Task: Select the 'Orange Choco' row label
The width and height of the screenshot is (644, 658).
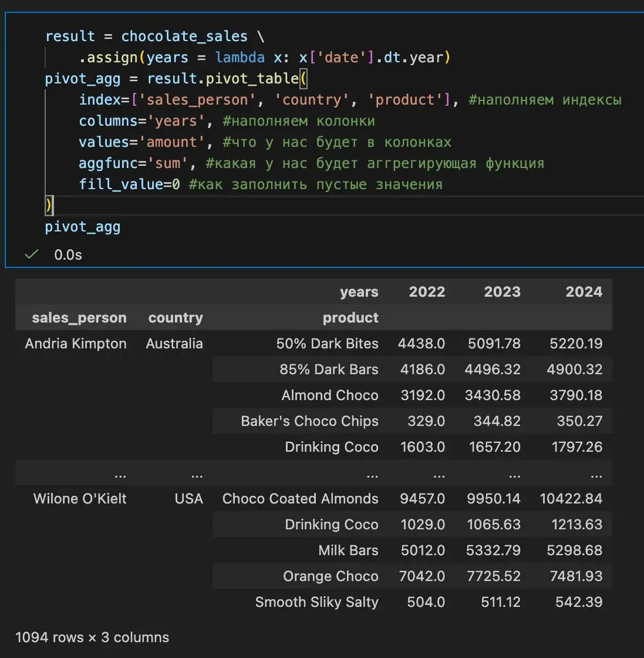Action: (x=331, y=576)
